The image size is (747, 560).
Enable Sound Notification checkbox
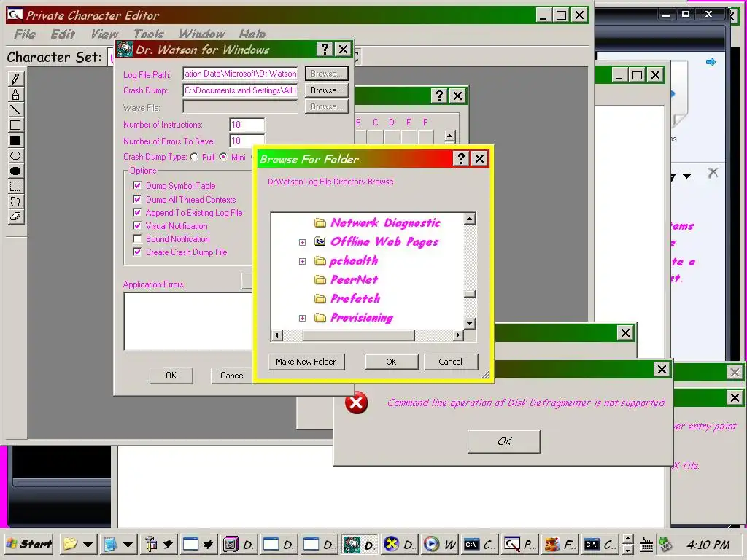pos(137,238)
